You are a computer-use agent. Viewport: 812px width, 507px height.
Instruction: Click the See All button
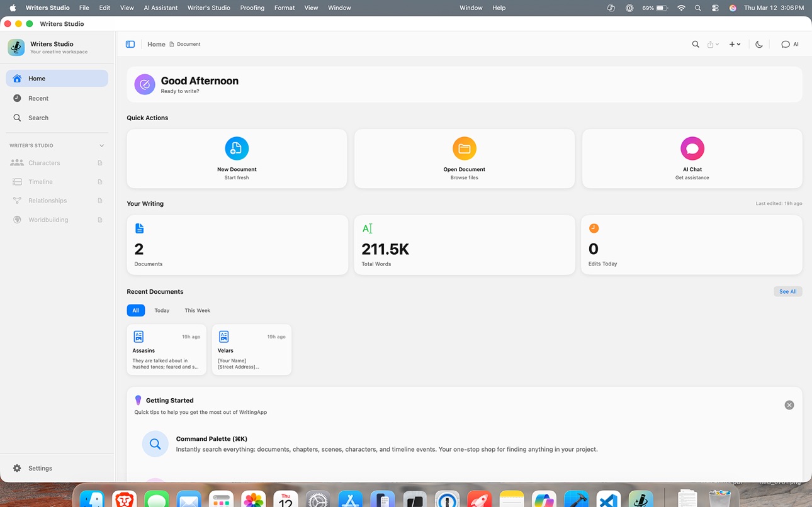(x=788, y=291)
